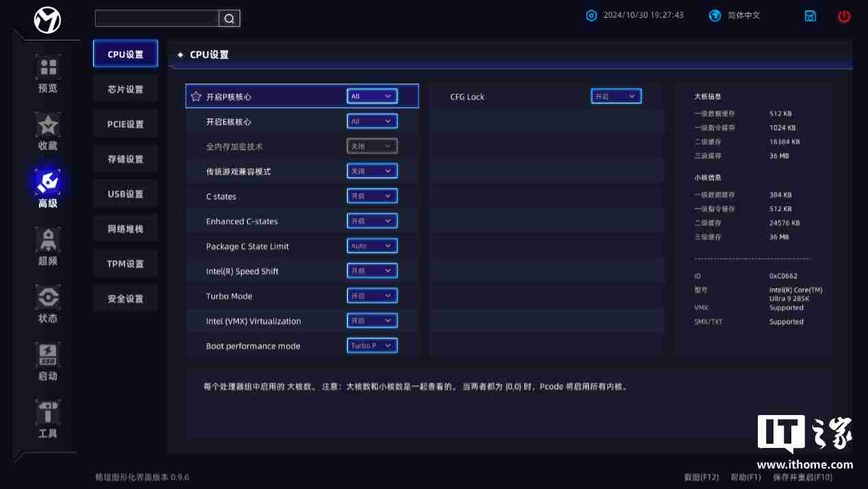View the 状态 status page via its icon

click(x=47, y=304)
